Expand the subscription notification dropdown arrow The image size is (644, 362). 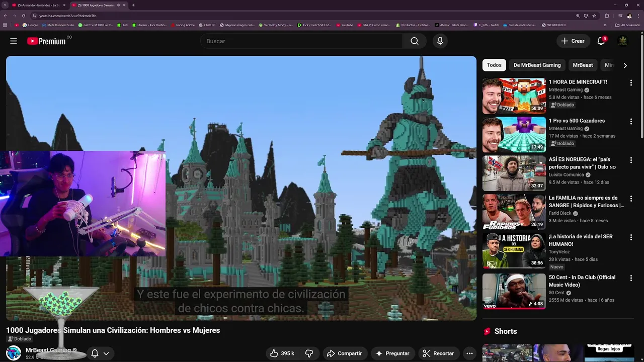[x=106, y=353]
